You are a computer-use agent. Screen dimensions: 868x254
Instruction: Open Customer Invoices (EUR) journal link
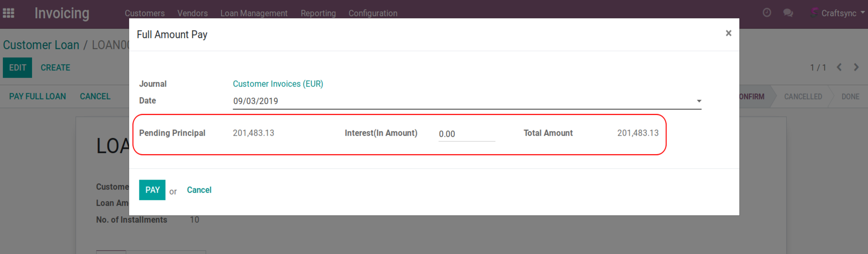point(278,84)
